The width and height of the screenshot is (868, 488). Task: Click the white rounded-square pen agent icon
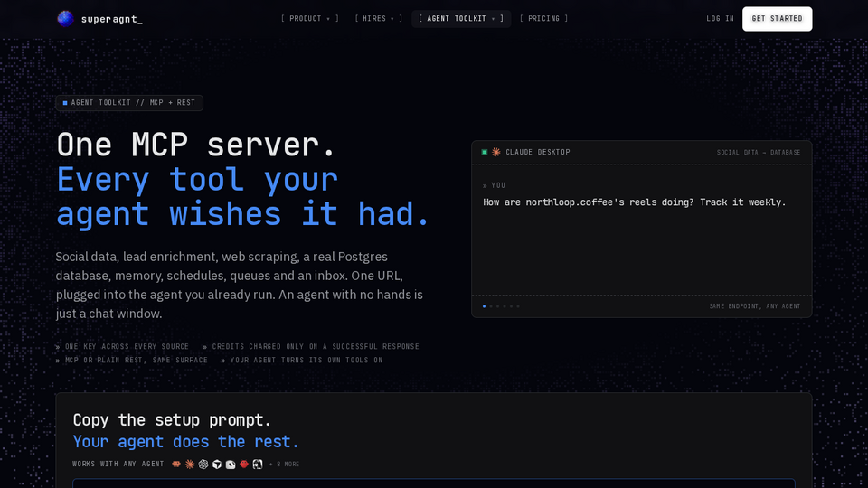[x=231, y=465]
